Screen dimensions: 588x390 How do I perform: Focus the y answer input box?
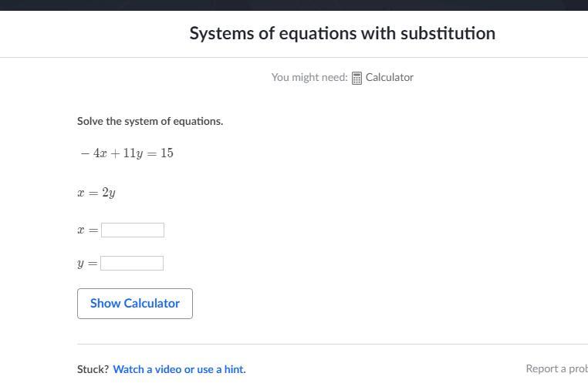pos(132,264)
